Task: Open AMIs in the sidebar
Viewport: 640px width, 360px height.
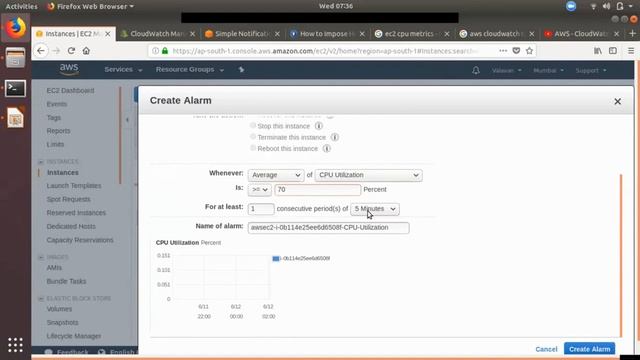Action: point(54,268)
